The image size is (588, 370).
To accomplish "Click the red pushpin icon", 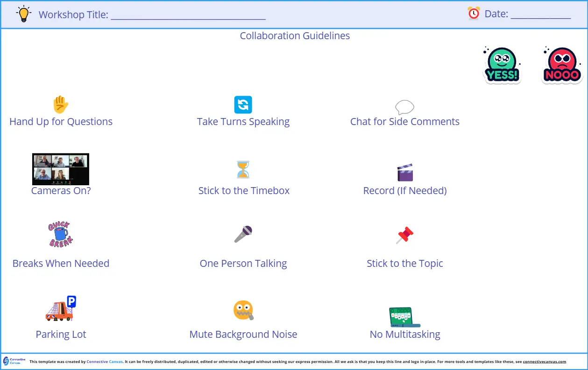I will 405,235.
